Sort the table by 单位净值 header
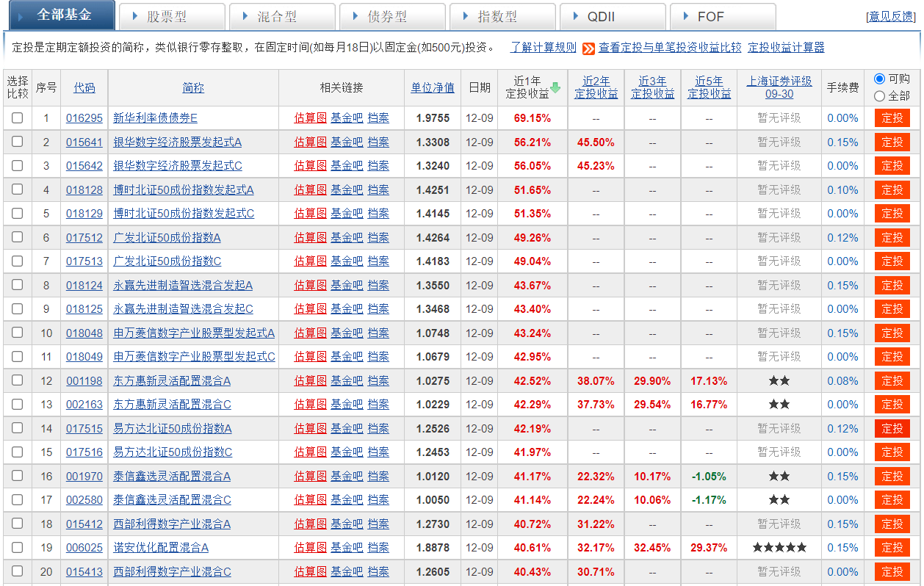 (433, 87)
